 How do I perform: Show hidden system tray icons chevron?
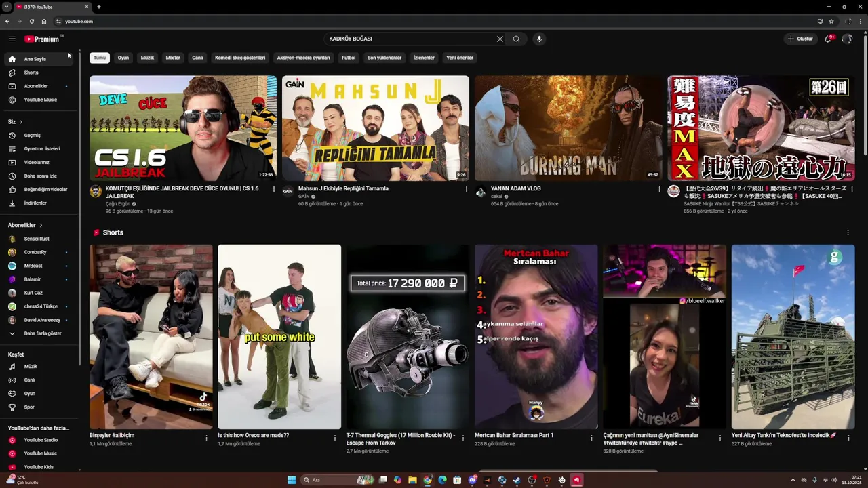coord(793,480)
